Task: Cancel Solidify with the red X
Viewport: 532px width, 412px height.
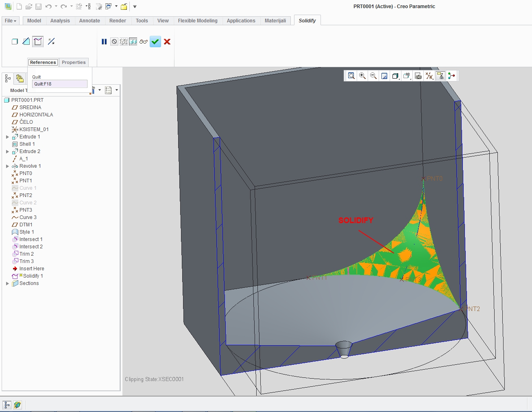Action: coord(167,42)
